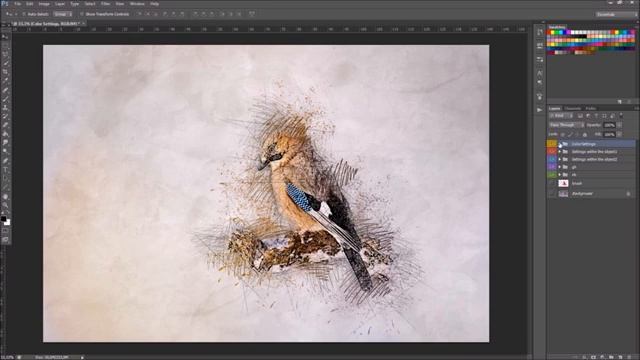
Task: Select the Gradient tool
Action: tap(5, 134)
